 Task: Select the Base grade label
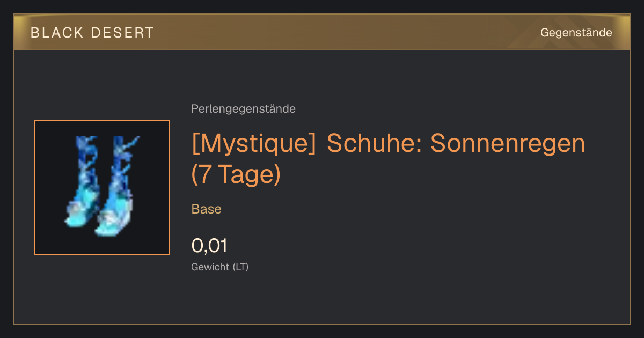(207, 209)
